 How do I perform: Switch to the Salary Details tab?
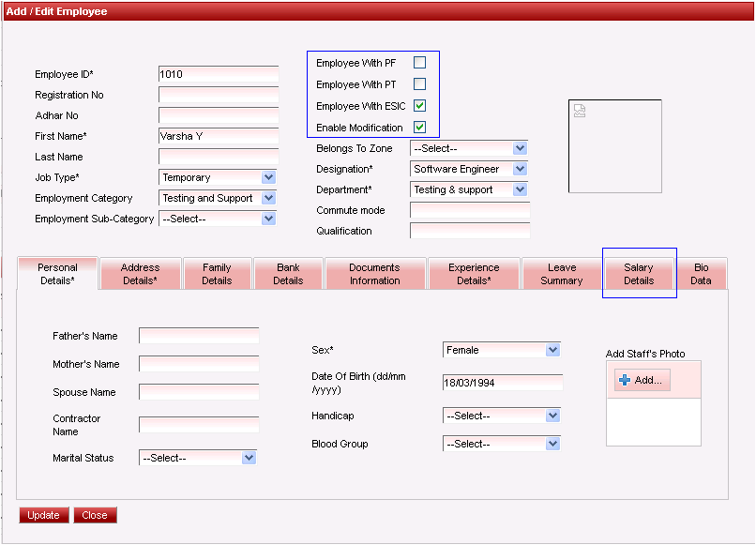[x=639, y=274]
